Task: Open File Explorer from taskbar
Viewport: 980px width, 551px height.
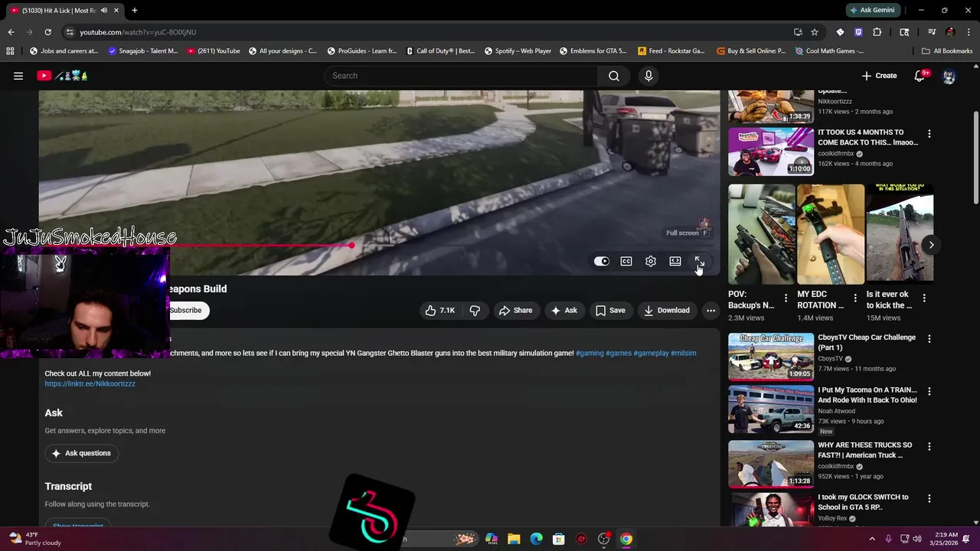Action: [514, 539]
